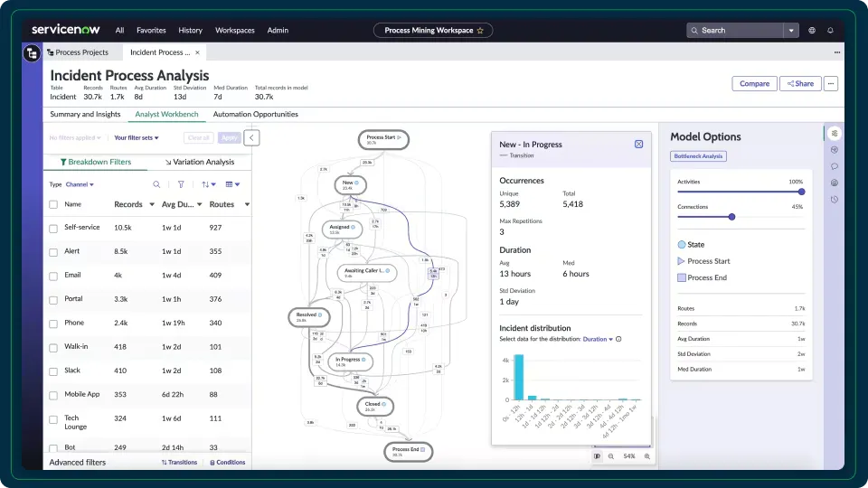The width and height of the screenshot is (868, 488).
Task: Select all rows via header checkbox
Action: point(53,205)
